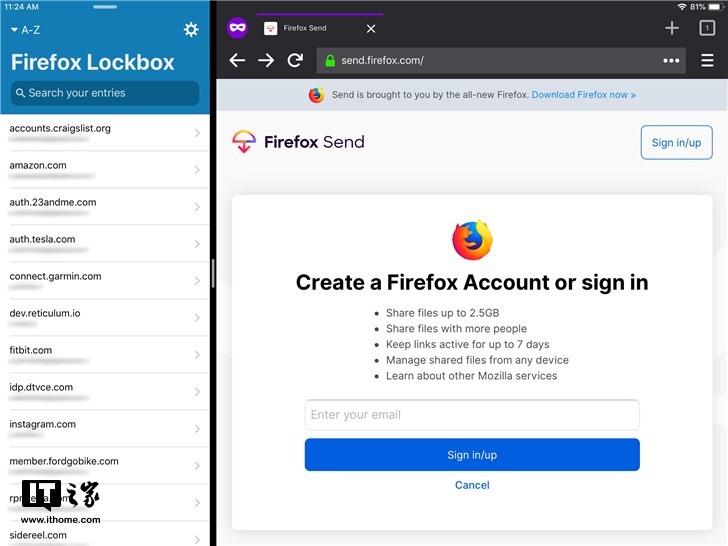Follow the Download Firefox now link
The height and width of the screenshot is (546, 728).
584,95
